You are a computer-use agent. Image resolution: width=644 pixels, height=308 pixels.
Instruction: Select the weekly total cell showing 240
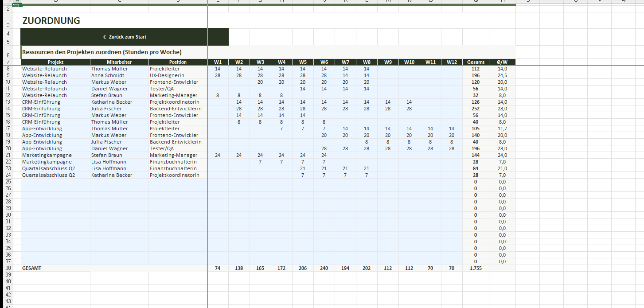tap(324, 268)
